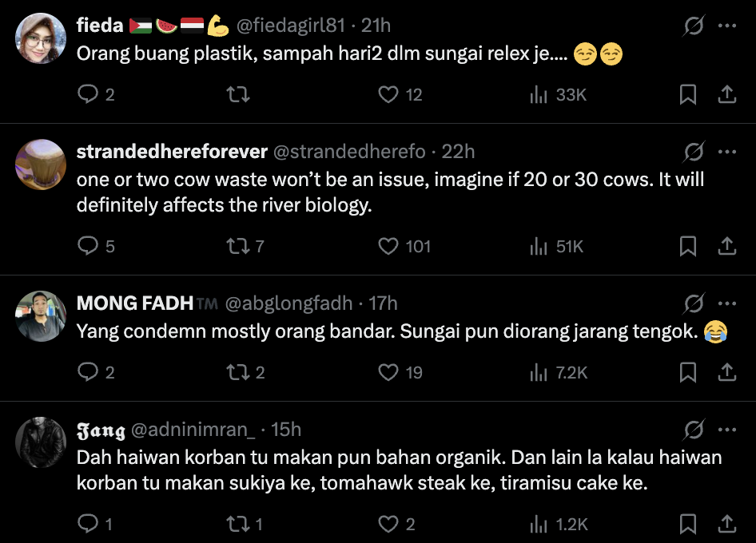Share Jang's tweet about haiwan korban
The width and height of the screenshot is (756, 543).
coord(726,524)
